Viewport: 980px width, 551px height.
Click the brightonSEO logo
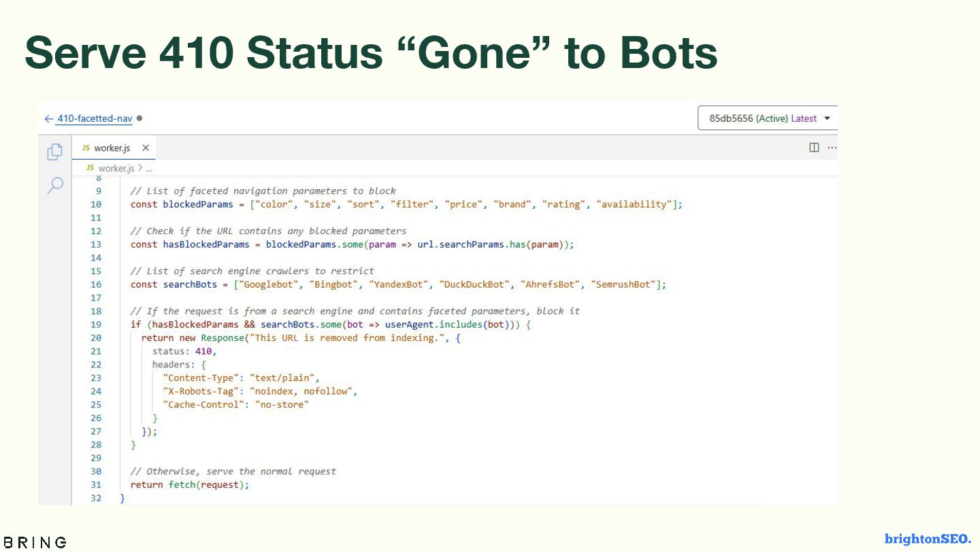928,539
